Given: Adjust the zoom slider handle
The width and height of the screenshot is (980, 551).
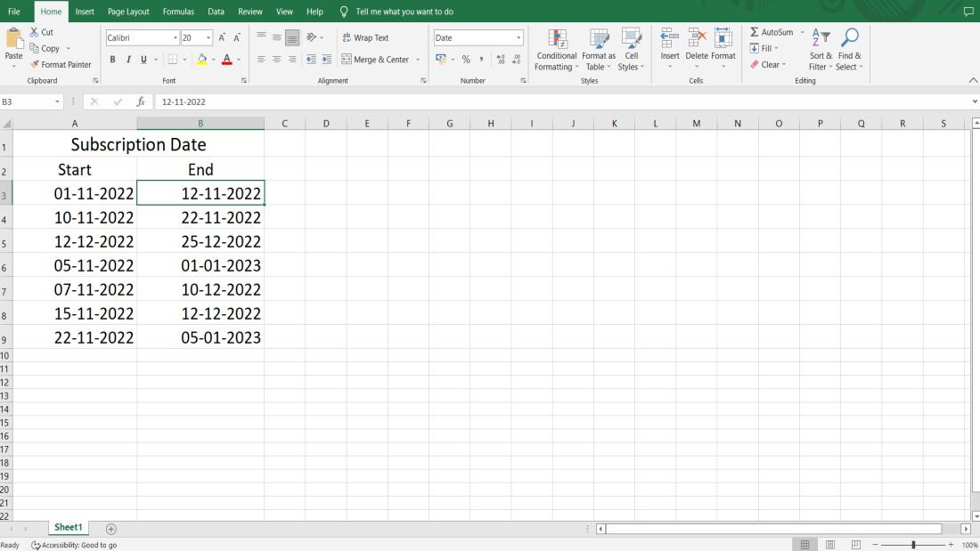Looking at the screenshot, I should point(913,545).
